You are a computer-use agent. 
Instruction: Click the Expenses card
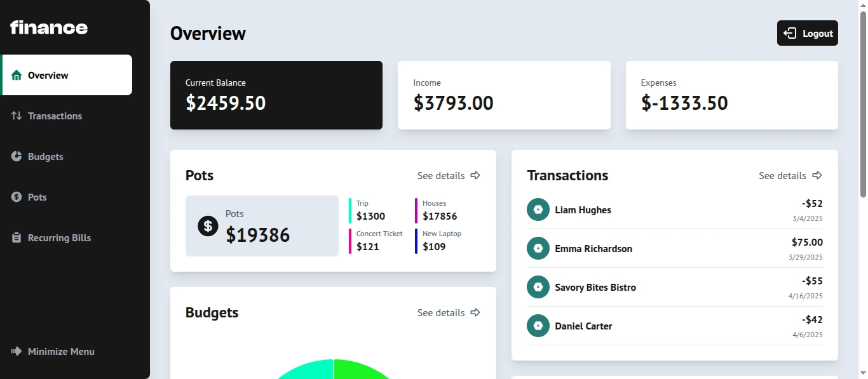[x=732, y=95]
